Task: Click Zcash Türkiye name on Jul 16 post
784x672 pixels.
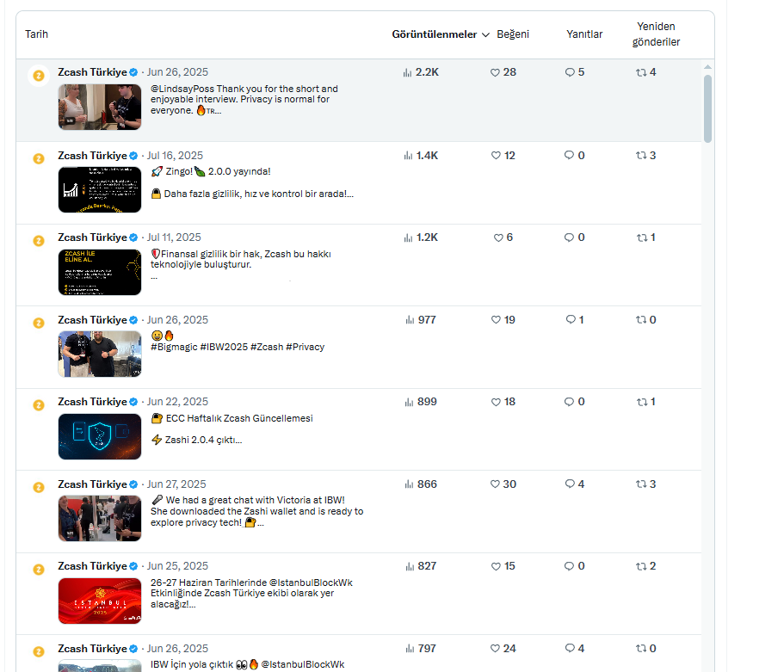Action: click(92, 156)
